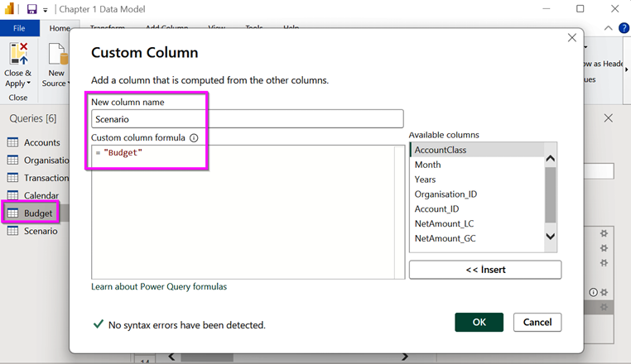Click the Accounts query table icon

pos(13,142)
